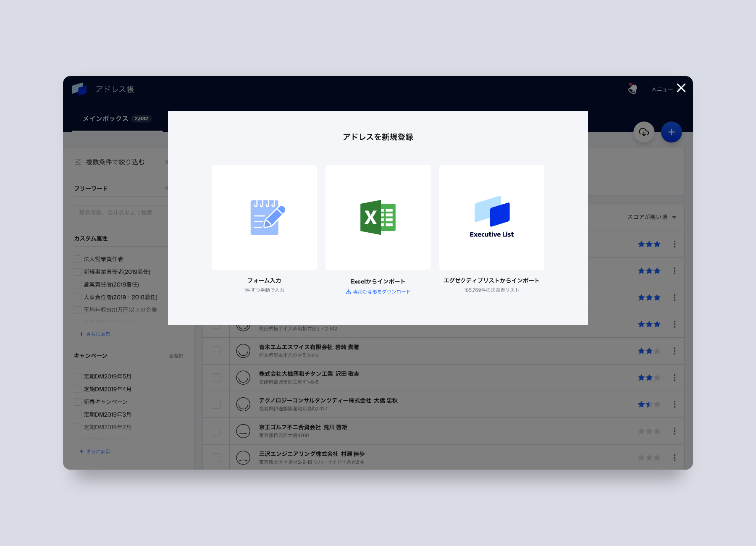Select row checkbox for 三沢エンジニアリング株式会社
The height and width of the screenshot is (546, 756).
pyautogui.click(x=216, y=458)
